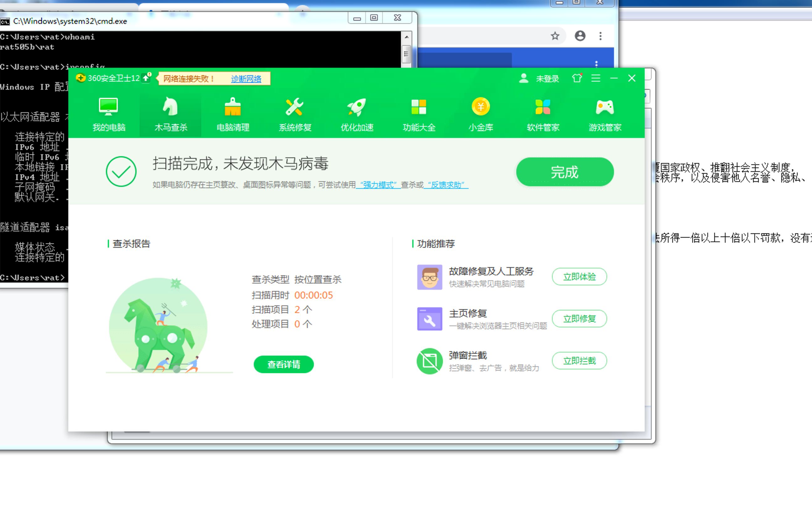Click the user avatar icon beside 未登录

523,78
